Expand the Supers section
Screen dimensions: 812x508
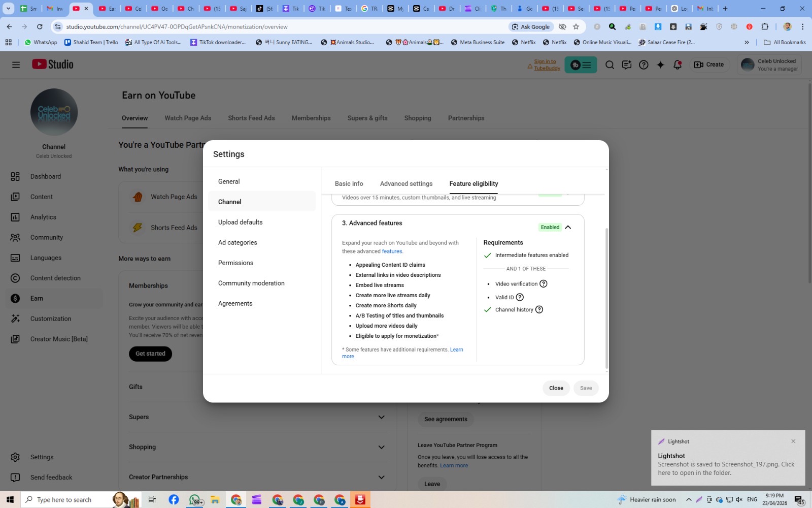(382, 417)
